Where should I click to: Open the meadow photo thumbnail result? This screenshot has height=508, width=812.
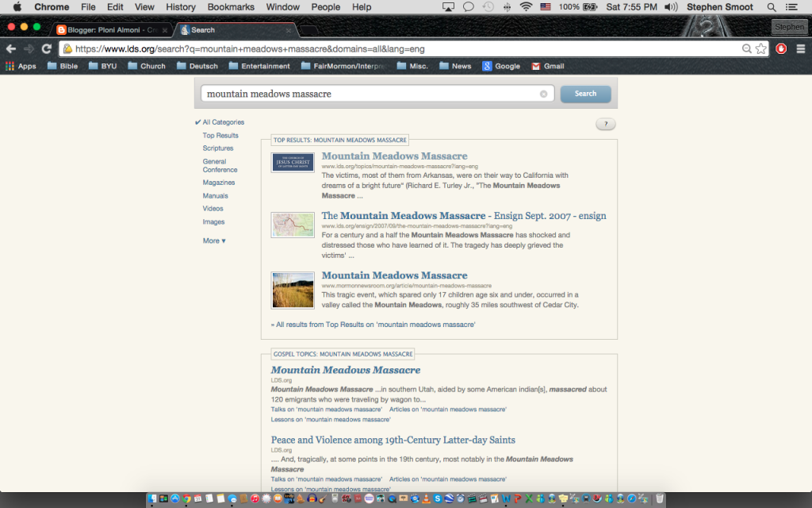tap(293, 291)
